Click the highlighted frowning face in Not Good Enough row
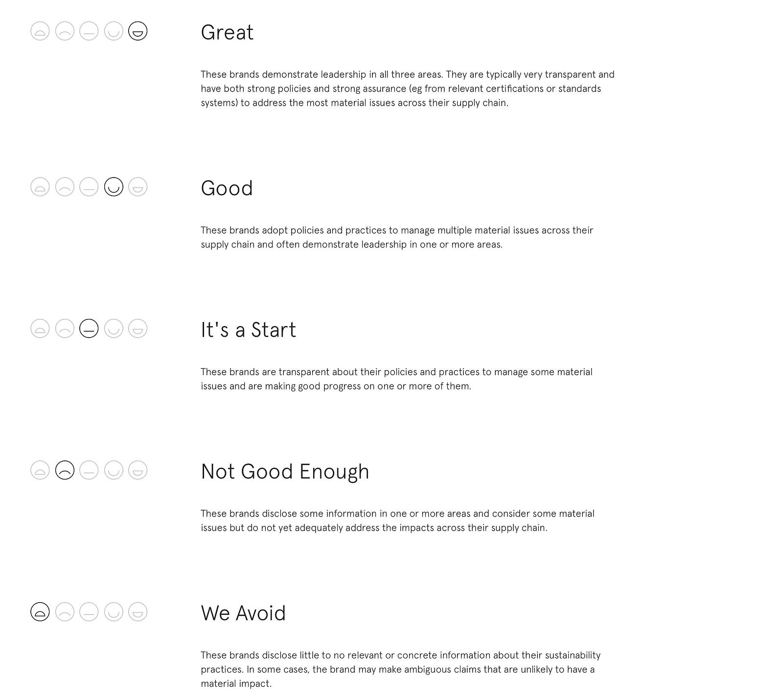This screenshot has height=700, width=783. tap(65, 470)
